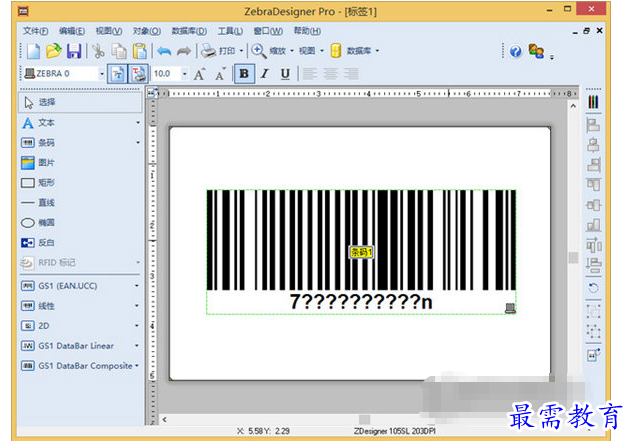Activate the Select pointer tool

click(x=80, y=102)
